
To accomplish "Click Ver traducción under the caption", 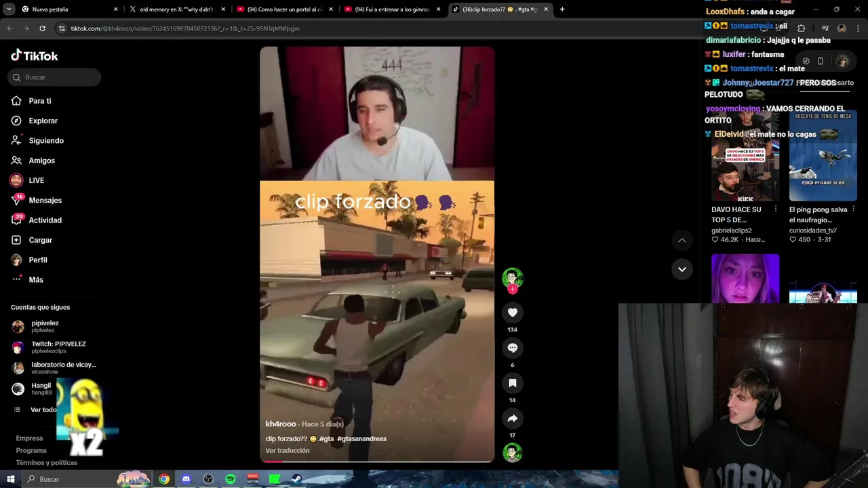I will pyautogui.click(x=288, y=450).
